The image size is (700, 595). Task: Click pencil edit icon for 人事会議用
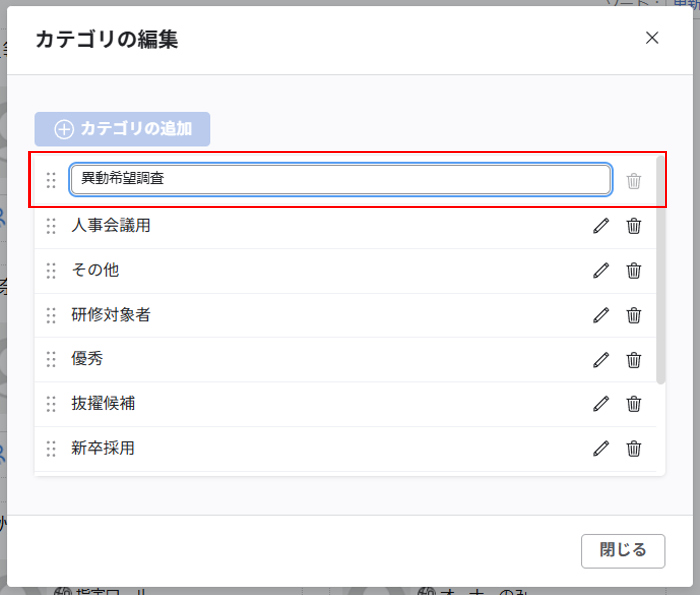601,226
